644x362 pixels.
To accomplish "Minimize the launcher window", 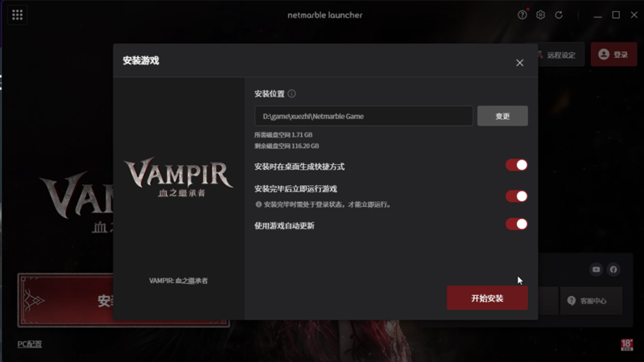I will pyautogui.click(x=597, y=15).
